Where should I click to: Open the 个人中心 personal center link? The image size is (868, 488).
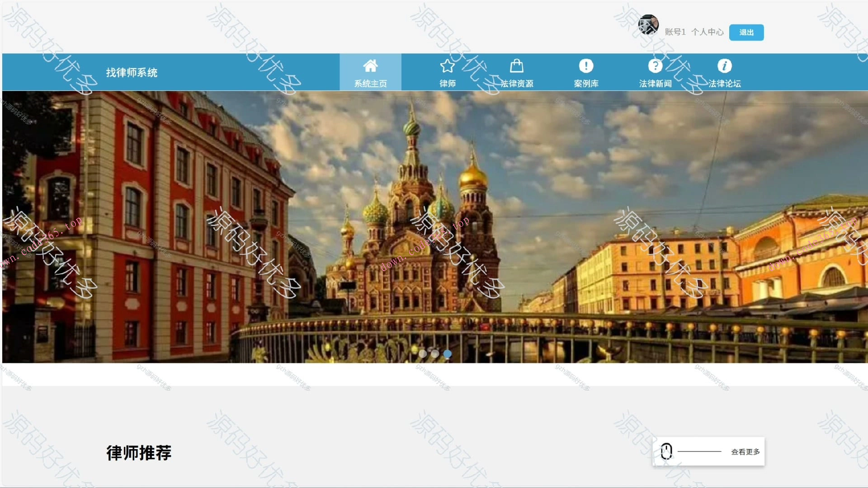(707, 32)
